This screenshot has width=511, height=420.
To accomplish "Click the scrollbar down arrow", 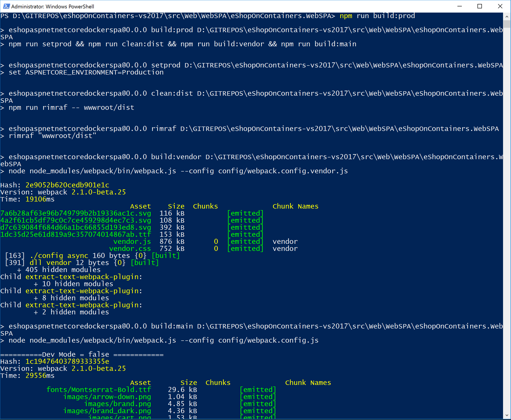I will click(507, 415).
